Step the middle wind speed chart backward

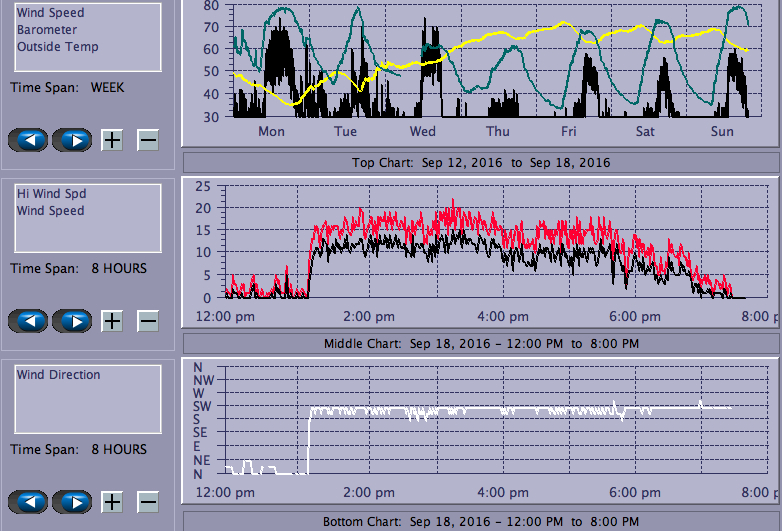click(x=28, y=321)
